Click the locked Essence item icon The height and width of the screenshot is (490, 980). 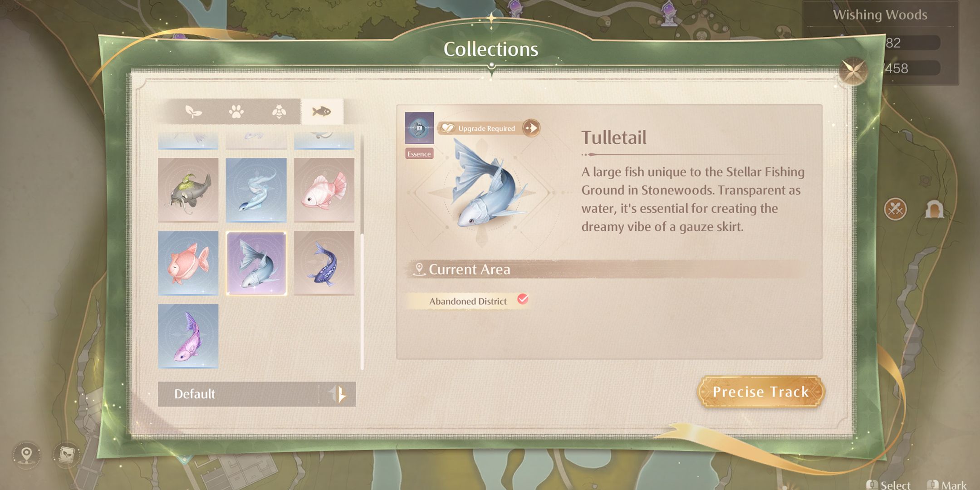tap(419, 128)
